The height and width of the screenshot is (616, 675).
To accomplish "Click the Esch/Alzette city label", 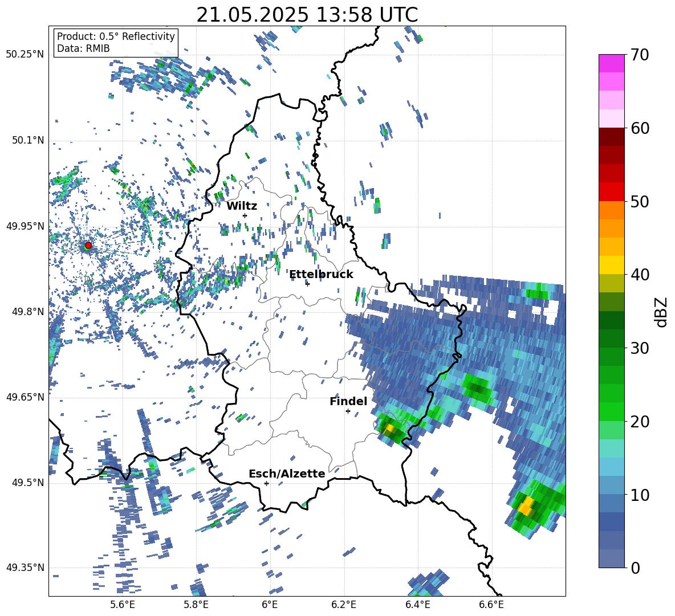I will pos(287,474).
